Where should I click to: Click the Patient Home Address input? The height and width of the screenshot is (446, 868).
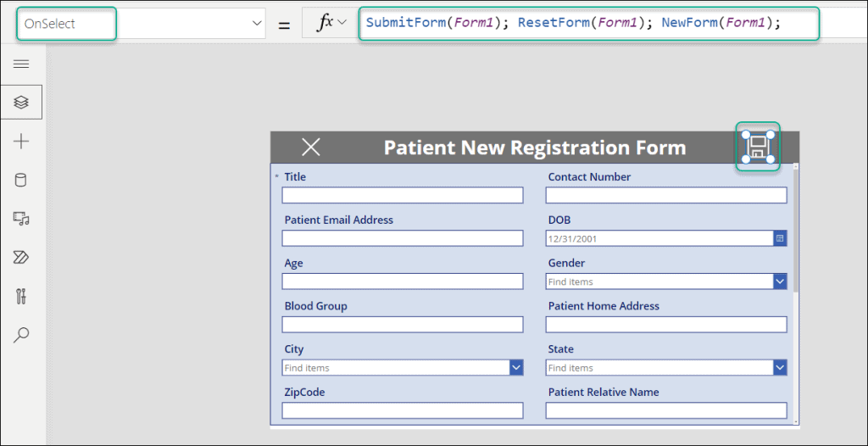pos(666,324)
